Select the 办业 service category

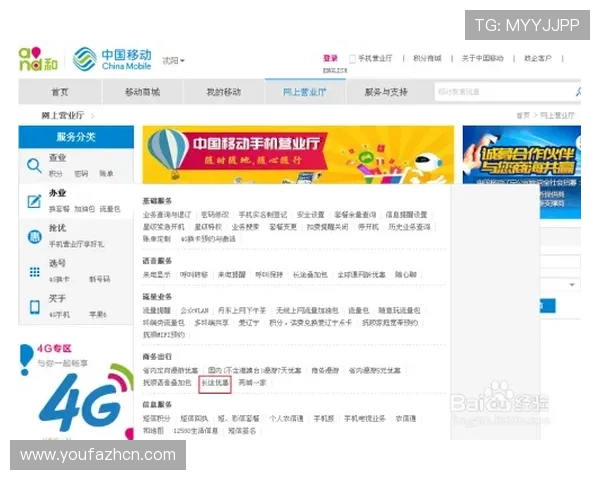click(57, 193)
